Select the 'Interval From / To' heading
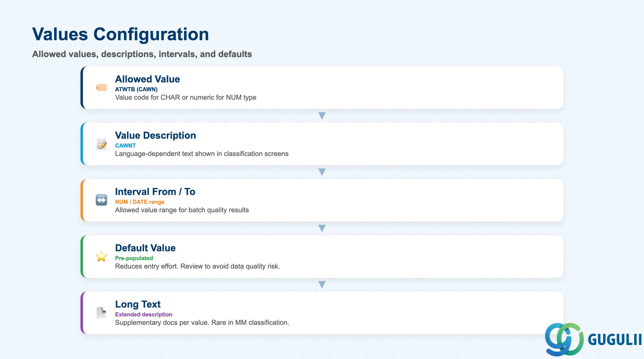The image size is (644, 359). (155, 192)
